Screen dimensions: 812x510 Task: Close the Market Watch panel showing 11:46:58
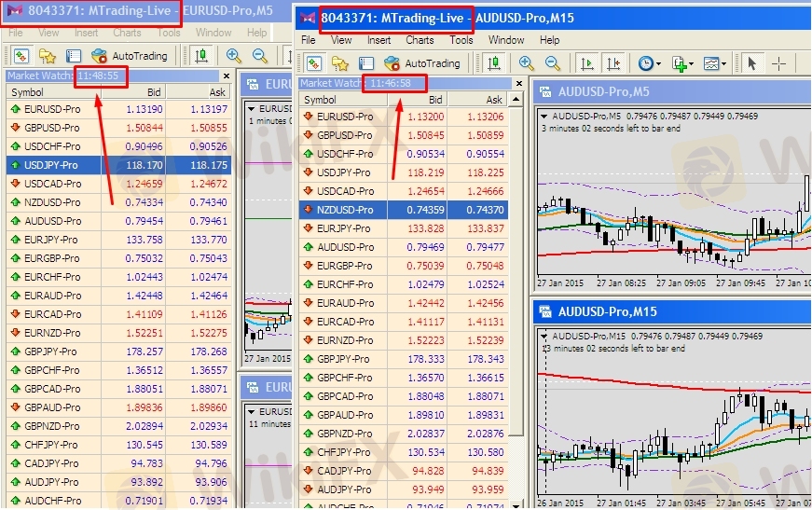point(519,83)
